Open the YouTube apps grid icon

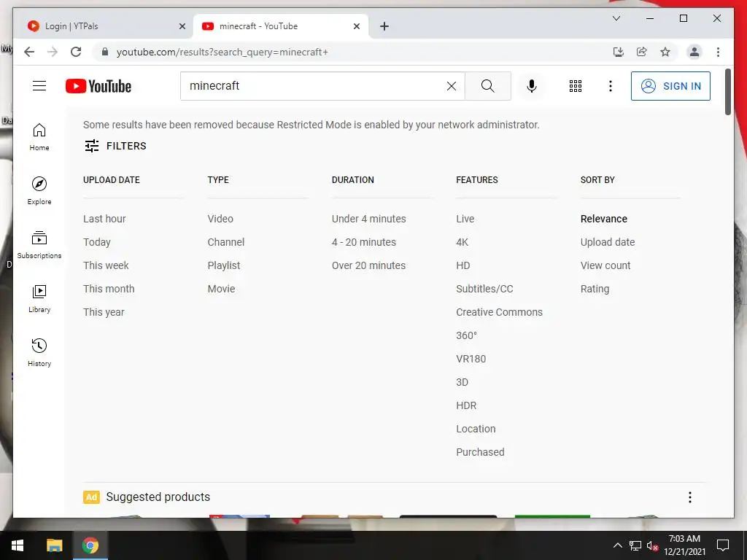pos(576,86)
